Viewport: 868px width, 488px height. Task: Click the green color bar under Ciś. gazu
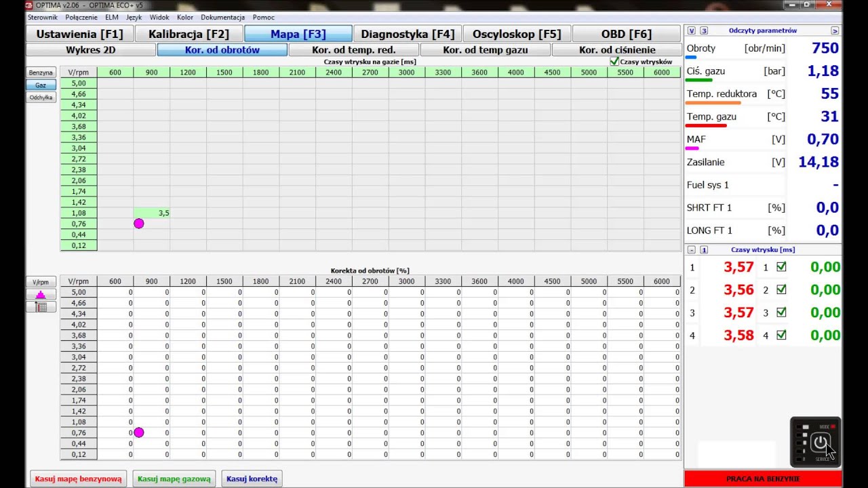[699, 80]
